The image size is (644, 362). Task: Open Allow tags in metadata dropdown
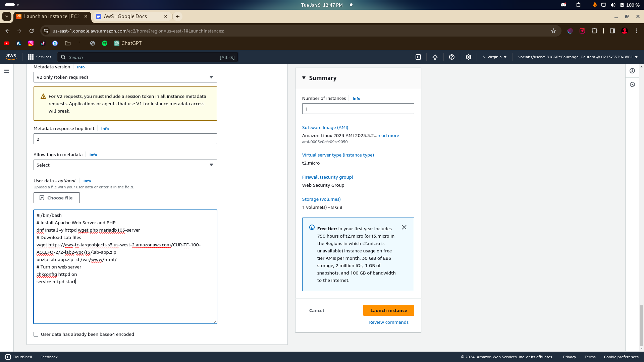(x=125, y=165)
